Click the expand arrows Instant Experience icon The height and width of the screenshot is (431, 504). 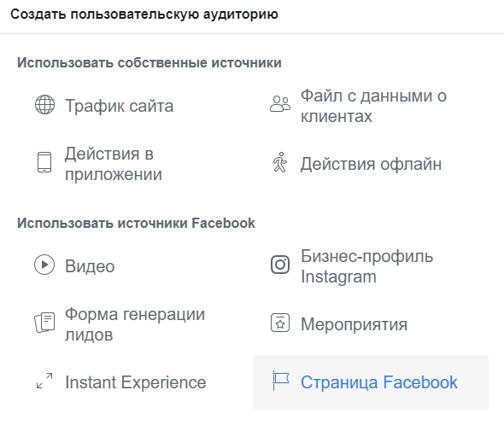click(x=44, y=381)
